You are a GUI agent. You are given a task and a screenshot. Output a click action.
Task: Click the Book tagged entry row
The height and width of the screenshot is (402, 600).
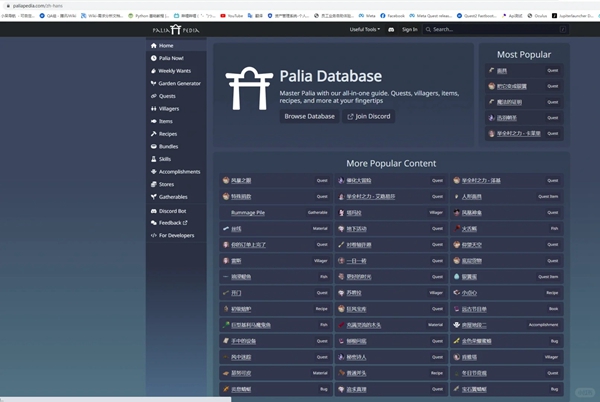click(x=506, y=309)
